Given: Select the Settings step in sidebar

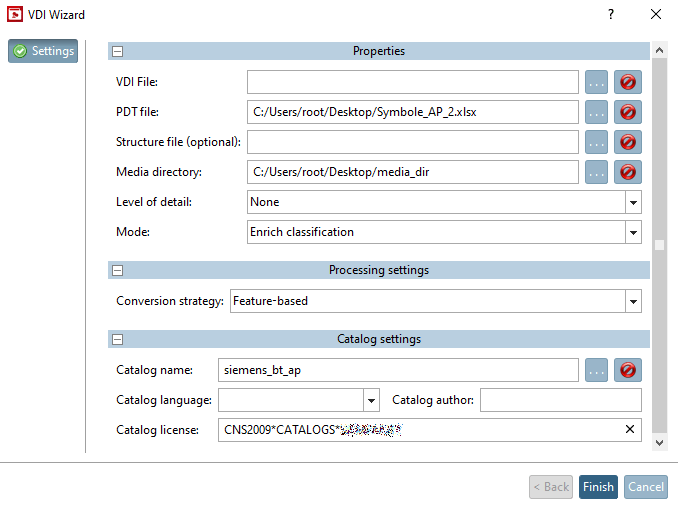Looking at the screenshot, I should point(43,51).
